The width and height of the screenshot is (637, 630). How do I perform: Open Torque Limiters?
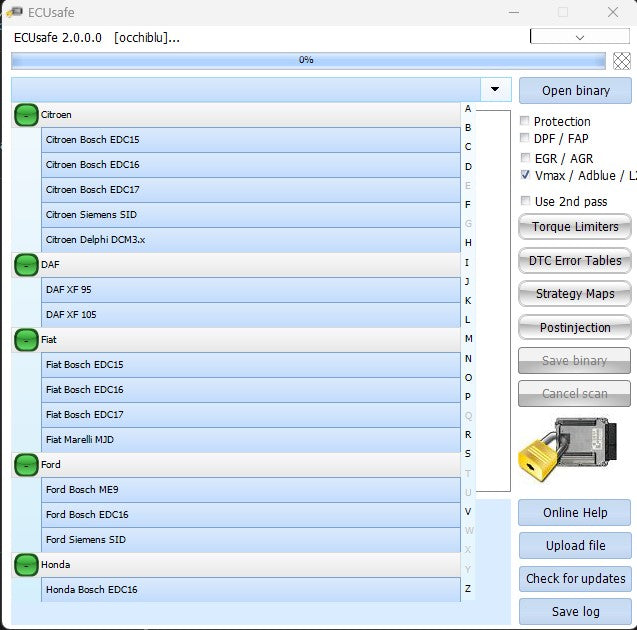(575, 226)
